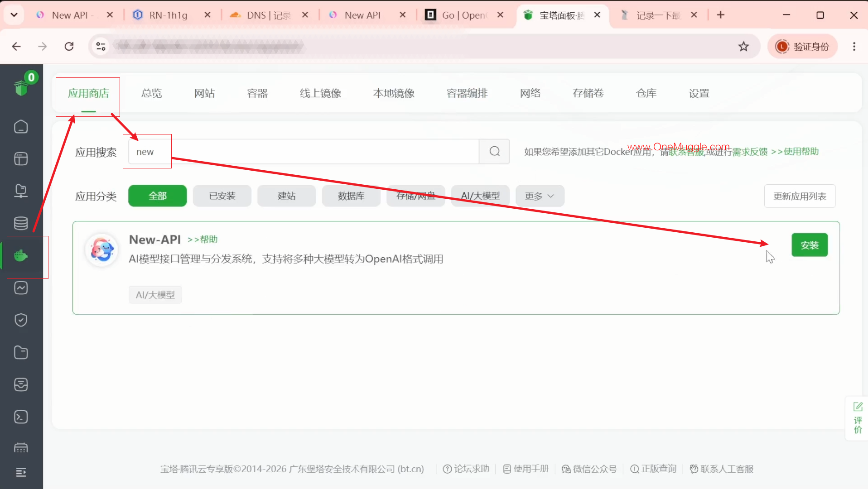Click the New-API app title
Screen dimensions: 868x489
pyautogui.click(x=155, y=239)
